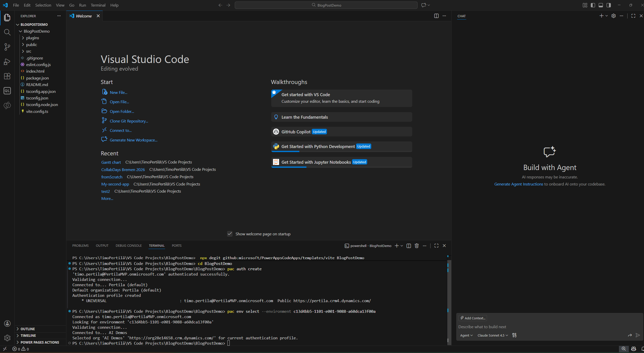644x353 pixels.
Task: Open the Search view in activity bar
Action: [7, 32]
